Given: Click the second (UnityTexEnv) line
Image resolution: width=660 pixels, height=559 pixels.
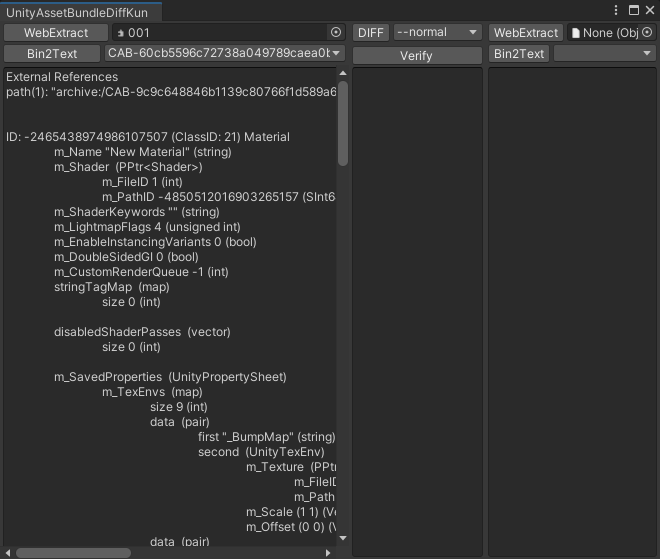Looking at the screenshot, I should click(261, 452).
